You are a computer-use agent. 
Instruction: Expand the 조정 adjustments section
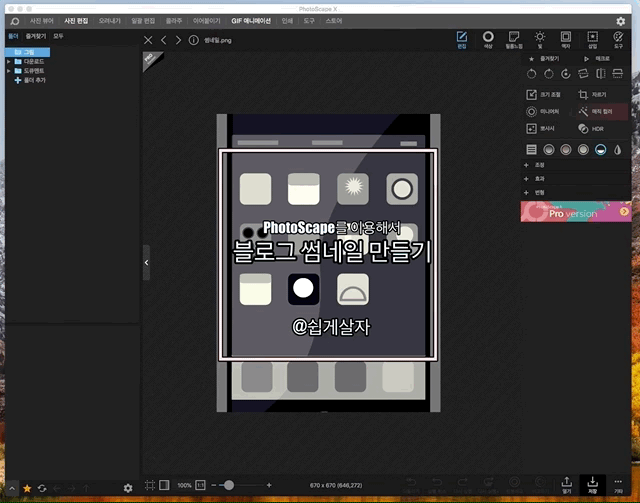click(x=576, y=165)
